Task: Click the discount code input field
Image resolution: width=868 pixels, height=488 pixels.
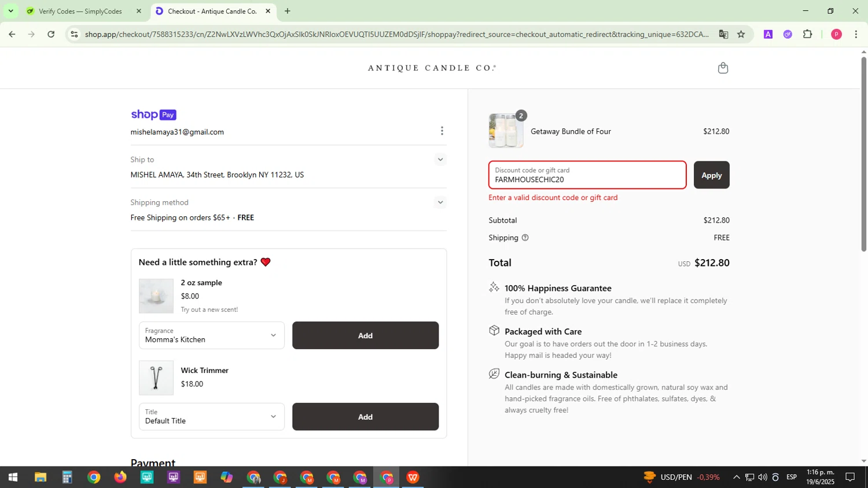Action: 587,175
